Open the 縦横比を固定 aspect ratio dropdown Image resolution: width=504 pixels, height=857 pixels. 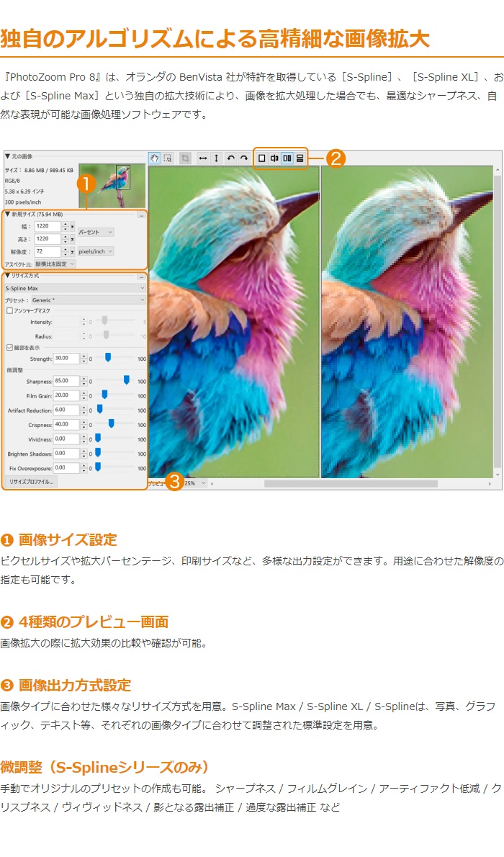point(55,264)
